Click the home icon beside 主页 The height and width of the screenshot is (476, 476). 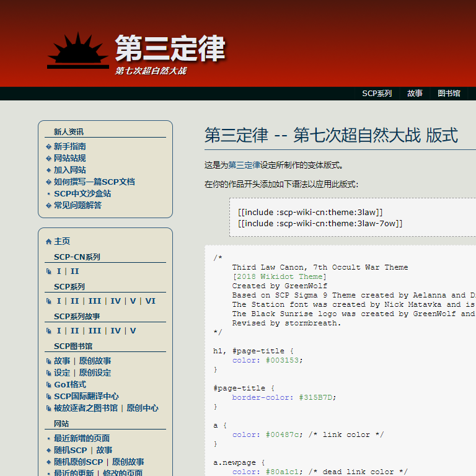49,242
